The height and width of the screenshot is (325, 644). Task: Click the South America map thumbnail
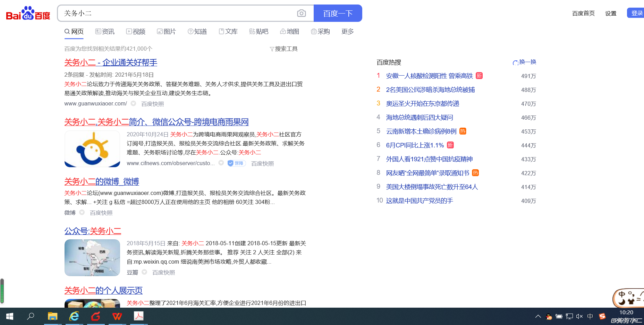(92, 258)
